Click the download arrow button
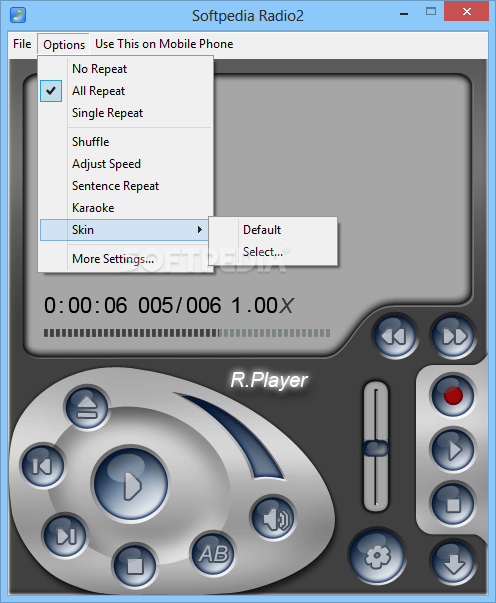Viewport: 496px width, 603px height. (453, 563)
